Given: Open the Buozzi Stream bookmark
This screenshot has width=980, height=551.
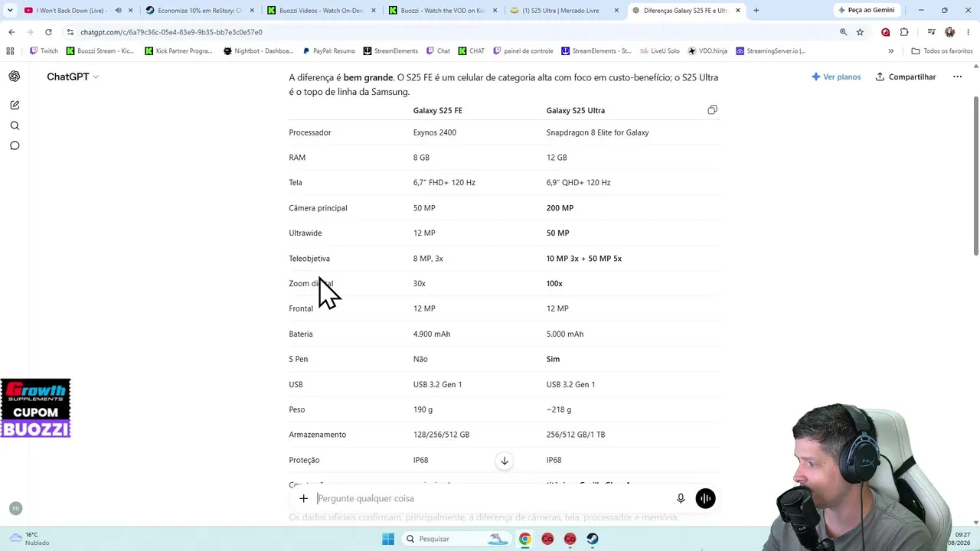Looking at the screenshot, I should click(x=100, y=51).
